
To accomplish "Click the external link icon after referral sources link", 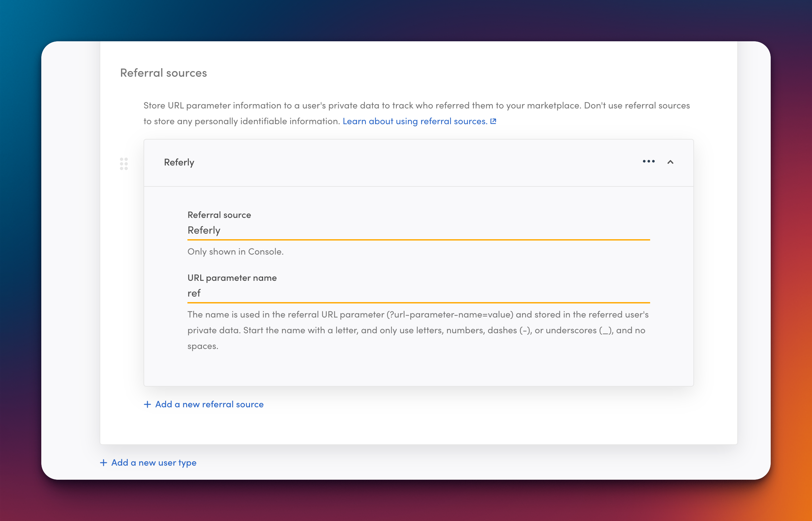I will click(x=493, y=121).
